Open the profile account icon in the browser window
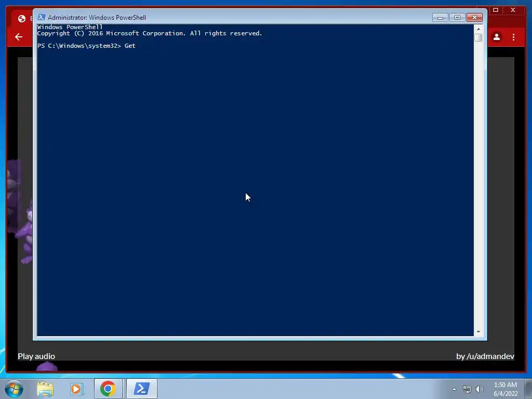The width and height of the screenshot is (532, 399). (497, 37)
